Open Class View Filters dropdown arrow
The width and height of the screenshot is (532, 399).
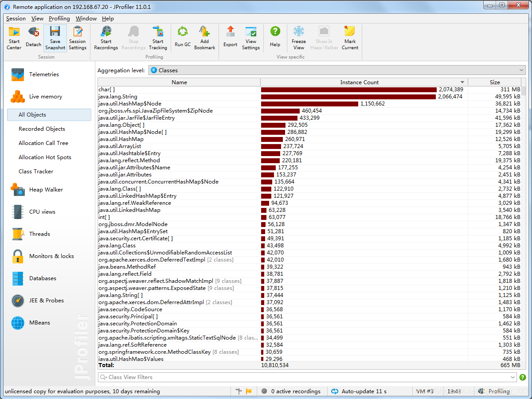[513, 377]
